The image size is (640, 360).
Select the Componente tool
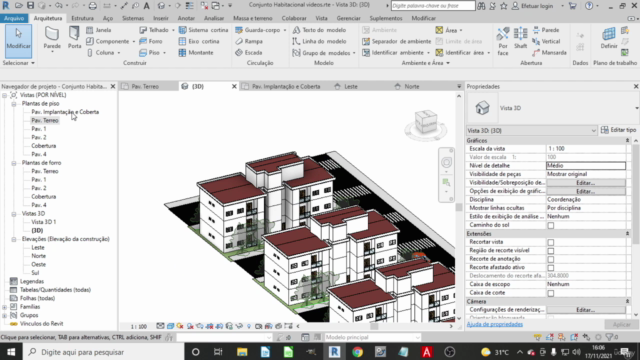pos(108,41)
